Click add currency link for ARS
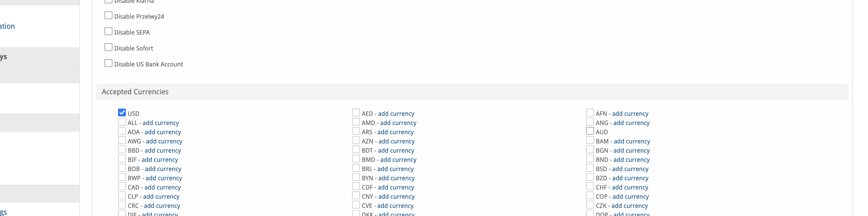868x216 pixels. (395, 132)
